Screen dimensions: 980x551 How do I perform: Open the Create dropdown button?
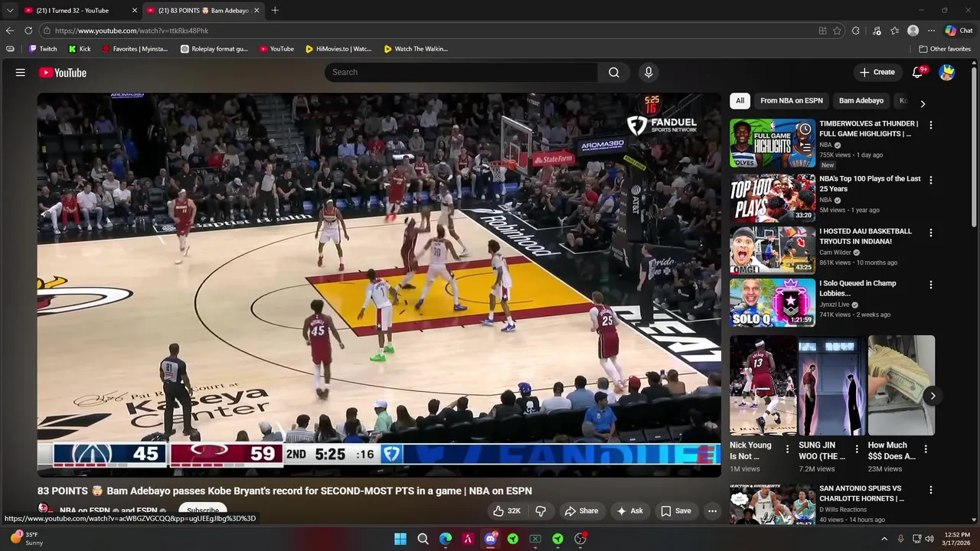click(x=877, y=72)
